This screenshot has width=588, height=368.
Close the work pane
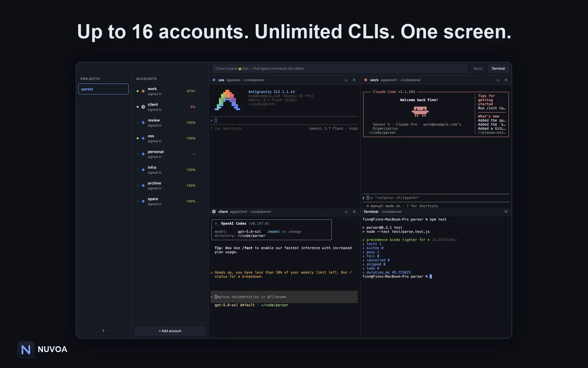click(x=506, y=80)
